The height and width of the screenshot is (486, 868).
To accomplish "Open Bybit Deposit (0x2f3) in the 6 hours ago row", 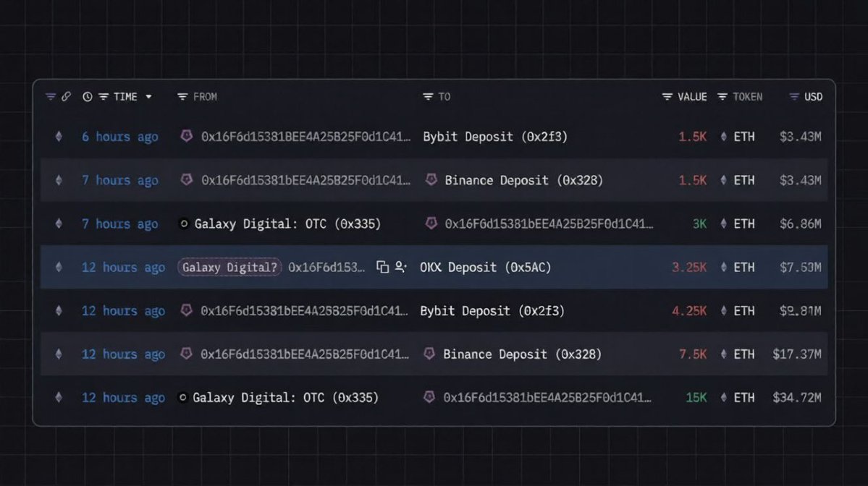I will [495, 137].
